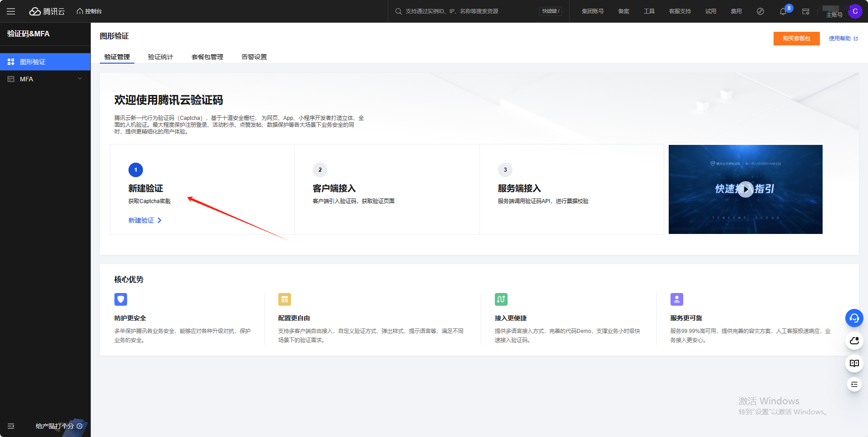Switch to 套餐包管理 tab

[207, 57]
